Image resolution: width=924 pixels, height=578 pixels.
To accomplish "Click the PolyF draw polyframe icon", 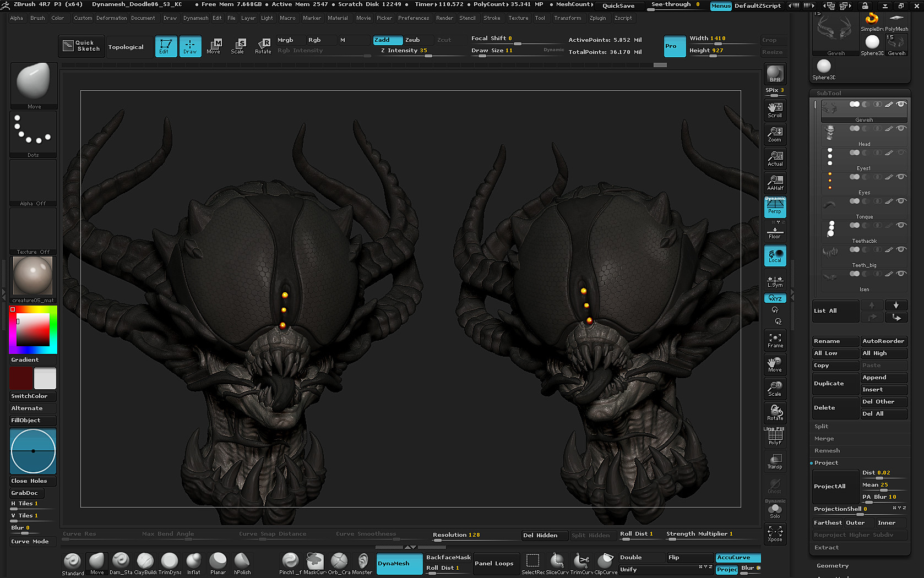I will (775, 437).
